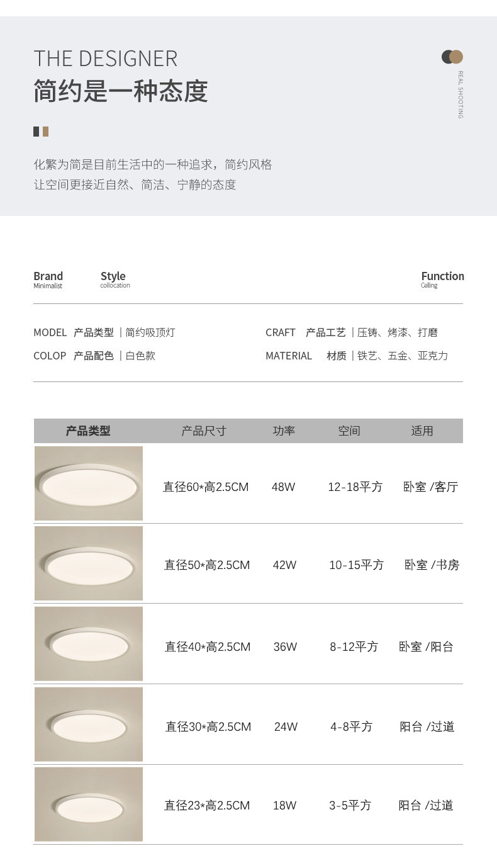Viewport: 497px width, 868px height.
Task: Click the 产品尺寸 column header
Action: coord(204,431)
